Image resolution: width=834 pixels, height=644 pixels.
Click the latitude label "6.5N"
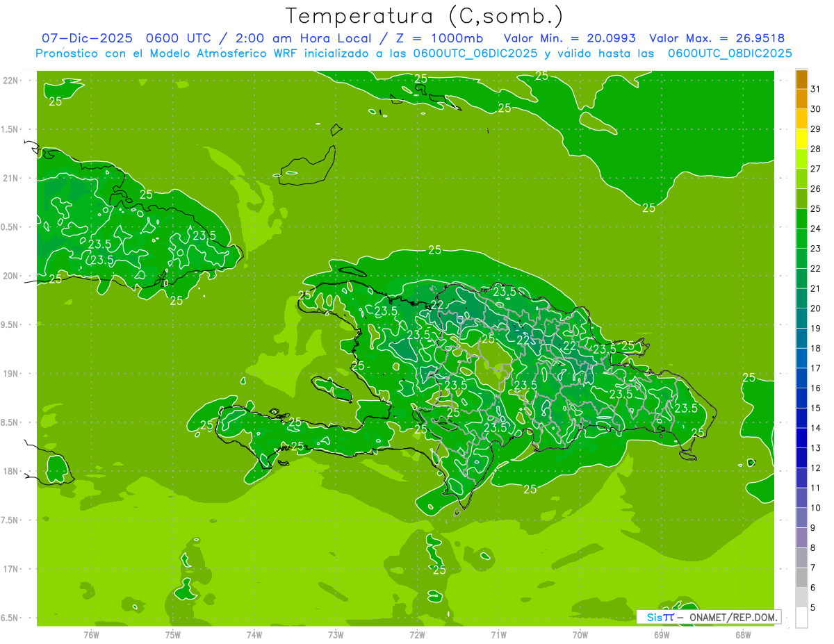[10, 618]
